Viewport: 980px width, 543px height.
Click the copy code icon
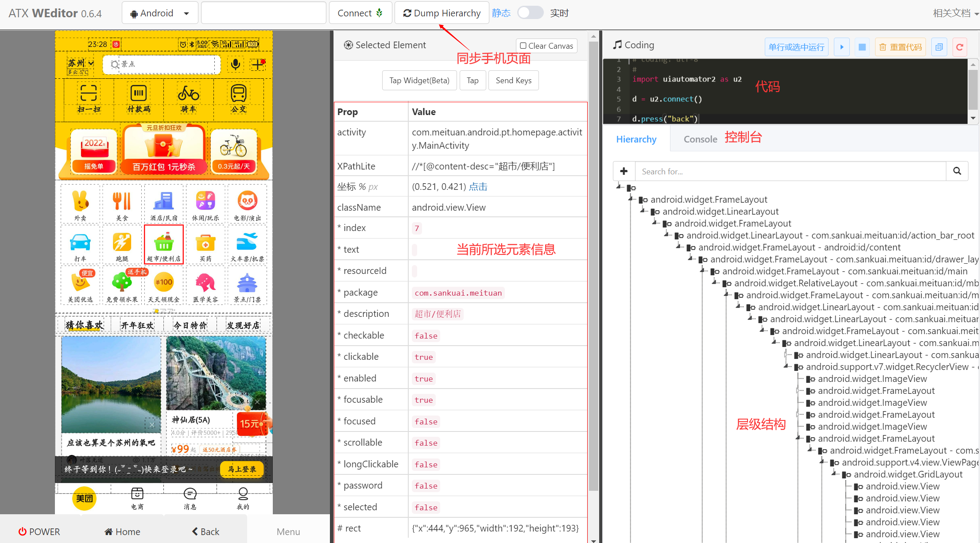point(939,47)
